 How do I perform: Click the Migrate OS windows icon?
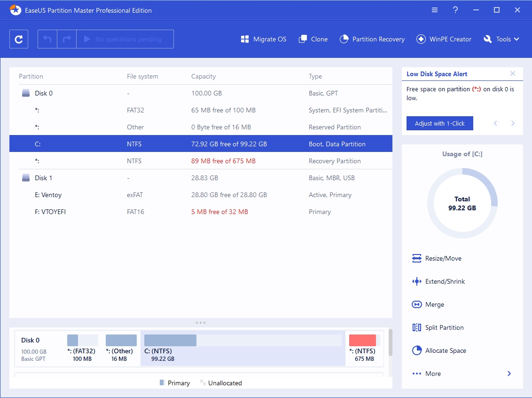(245, 39)
